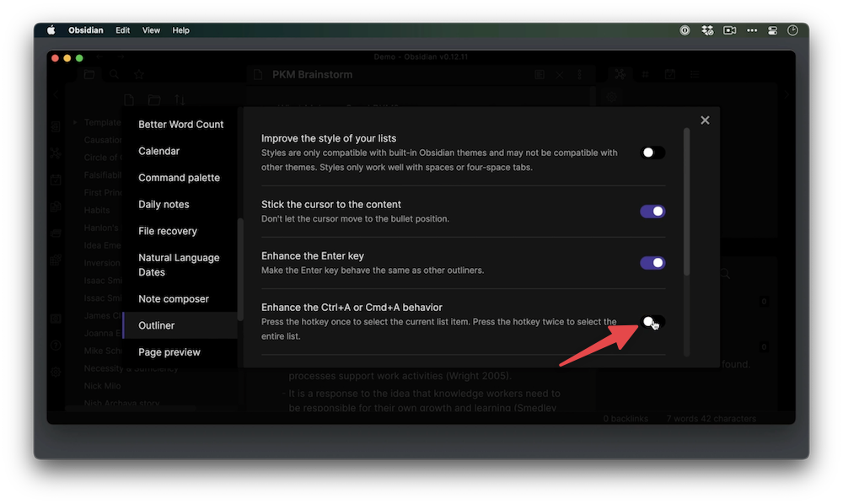Image resolution: width=843 pixels, height=504 pixels.
Task: Open local graph settings gear
Action: (x=612, y=97)
